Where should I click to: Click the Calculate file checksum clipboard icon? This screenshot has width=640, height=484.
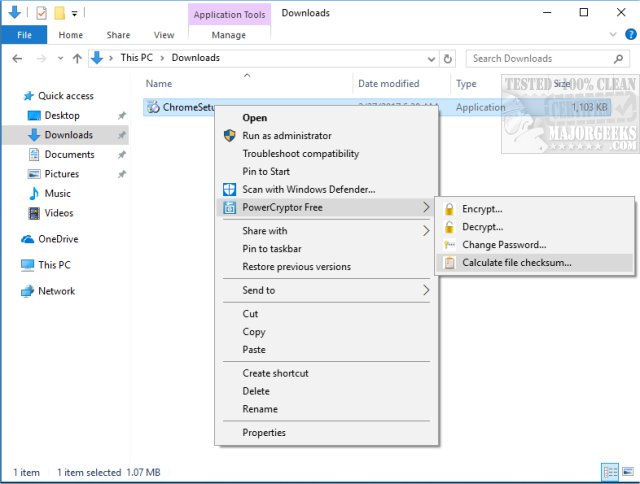tap(450, 263)
